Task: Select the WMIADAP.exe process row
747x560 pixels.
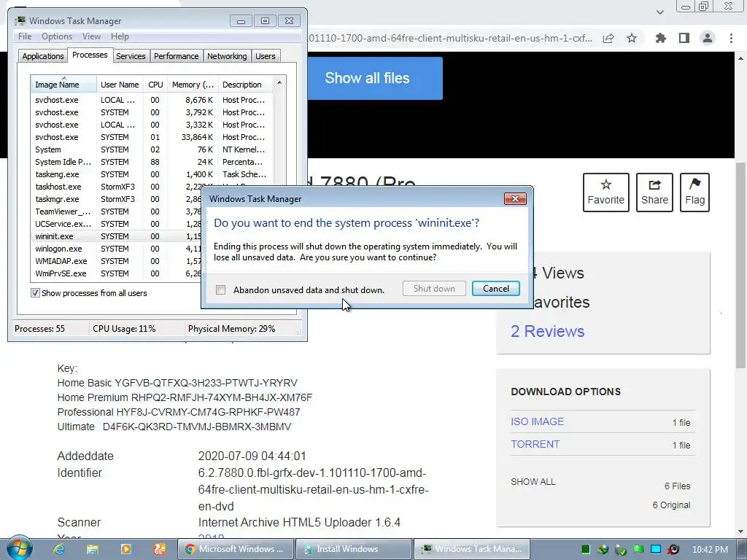Action: coord(117,261)
